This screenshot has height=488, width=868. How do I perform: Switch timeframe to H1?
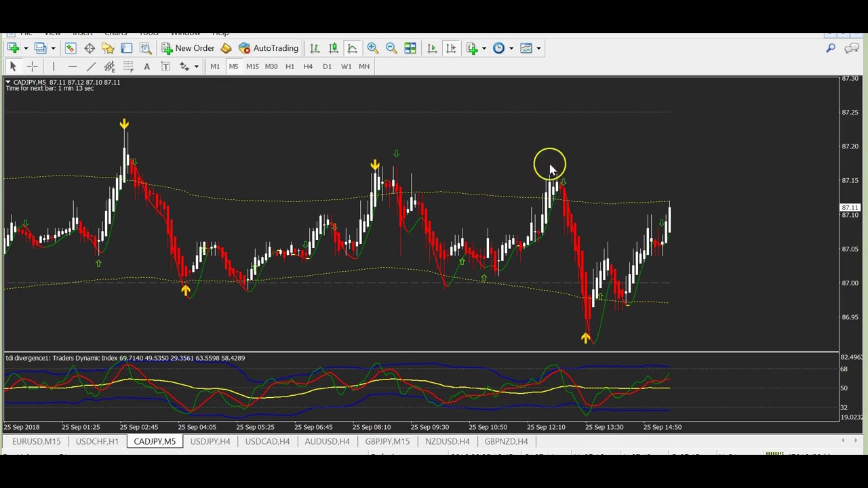[290, 66]
